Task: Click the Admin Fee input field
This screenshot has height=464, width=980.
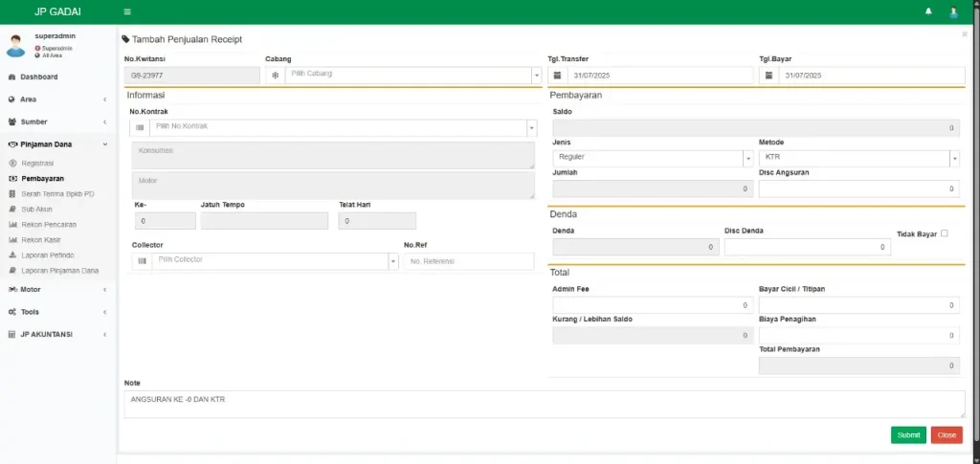Action: pos(653,305)
